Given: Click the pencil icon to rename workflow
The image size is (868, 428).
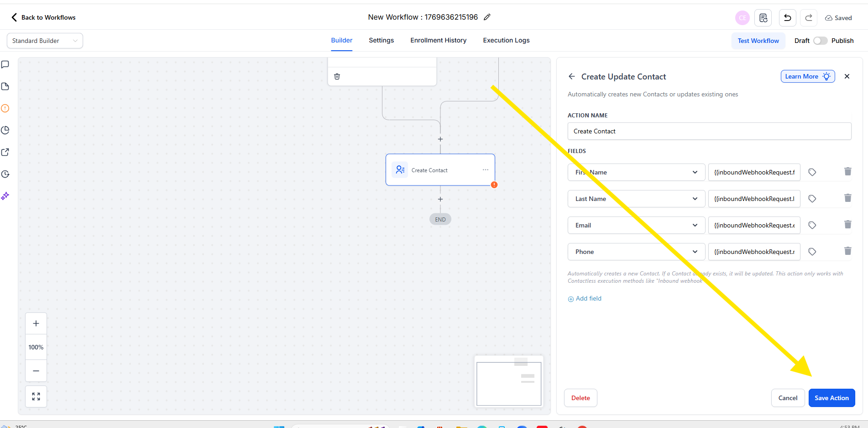Looking at the screenshot, I should [487, 17].
